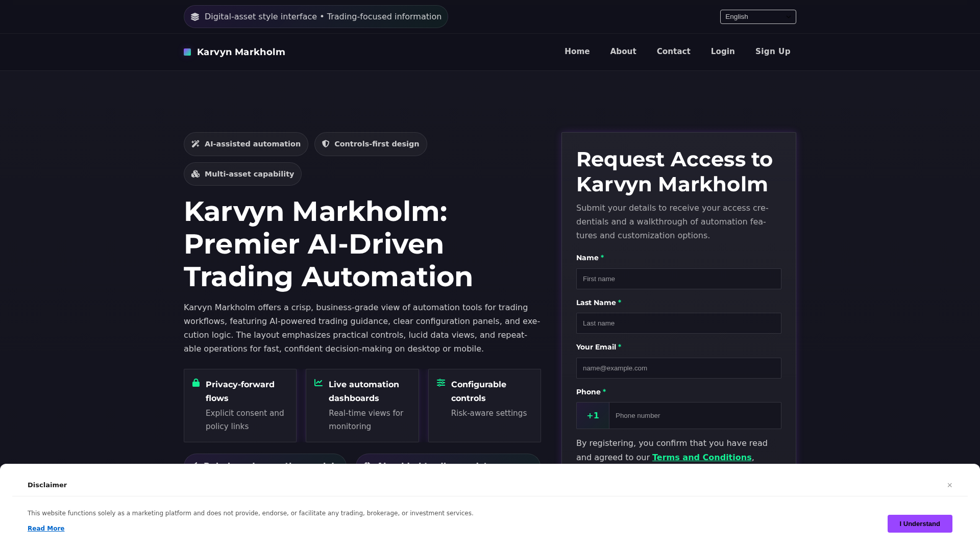This screenshot has width=980, height=551.
Task: Focus the Last name input field
Action: pyautogui.click(x=679, y=323)
